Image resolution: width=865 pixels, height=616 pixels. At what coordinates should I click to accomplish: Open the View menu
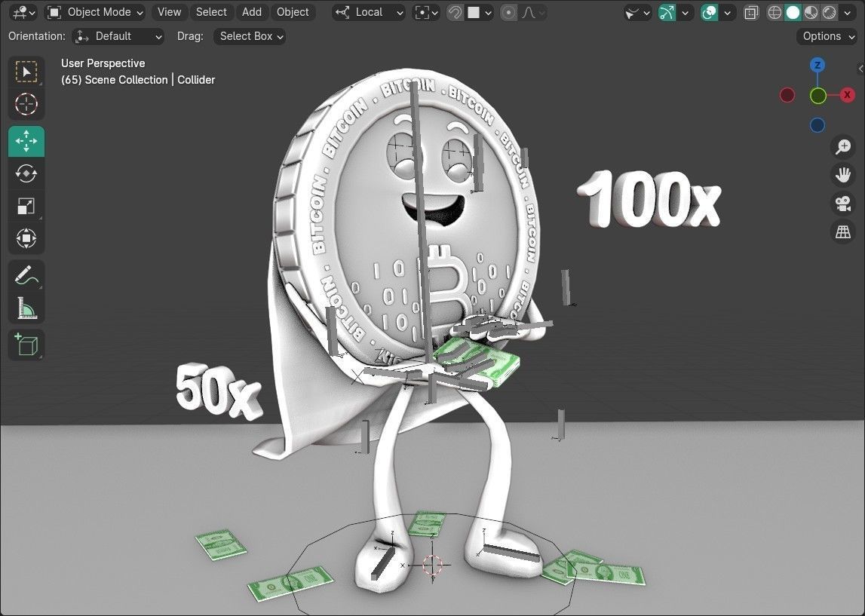169,12
